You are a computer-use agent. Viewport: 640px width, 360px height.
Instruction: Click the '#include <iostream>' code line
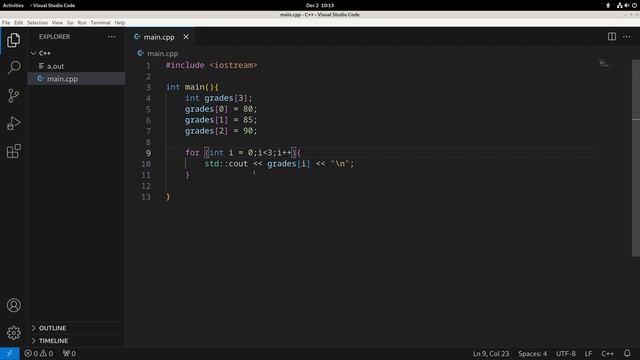coord(211,65)
